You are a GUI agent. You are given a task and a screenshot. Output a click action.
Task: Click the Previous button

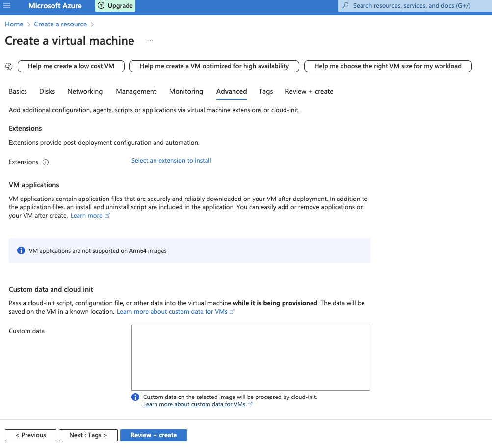click(x=31, y=435)
